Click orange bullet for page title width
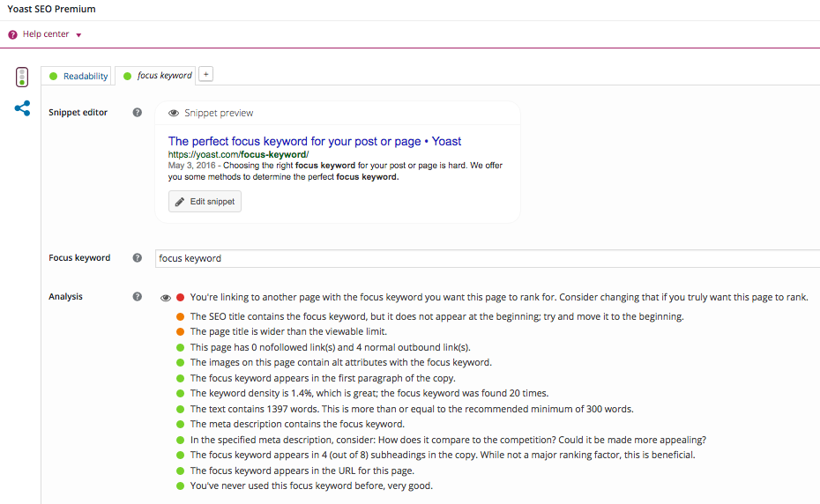 (181, 332)
